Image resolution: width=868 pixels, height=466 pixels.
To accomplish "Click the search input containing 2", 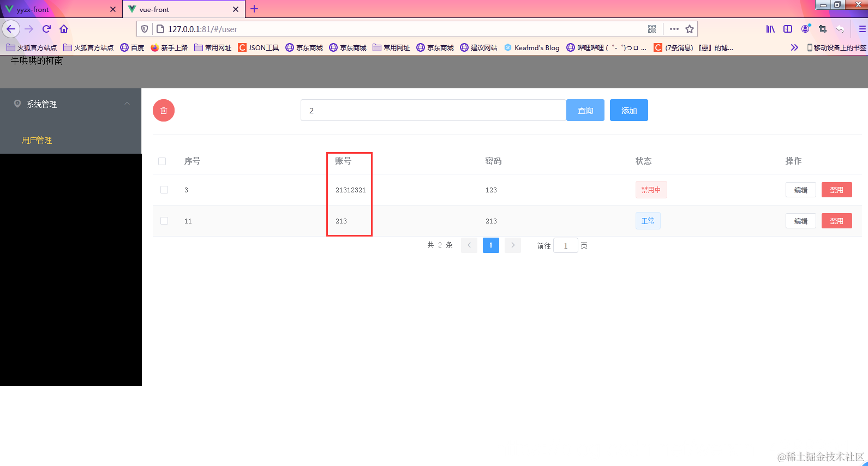I will coord(433,110).
